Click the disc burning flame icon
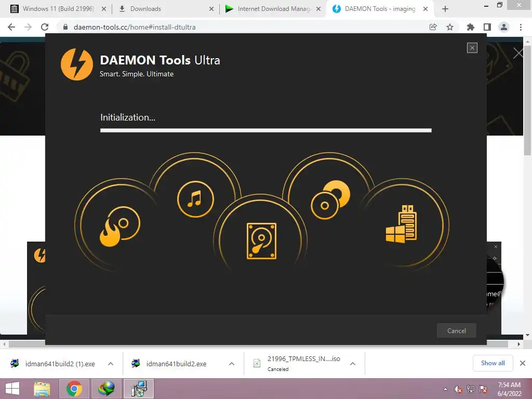Screen dimensions: 532x399 [x=120, y=226]
